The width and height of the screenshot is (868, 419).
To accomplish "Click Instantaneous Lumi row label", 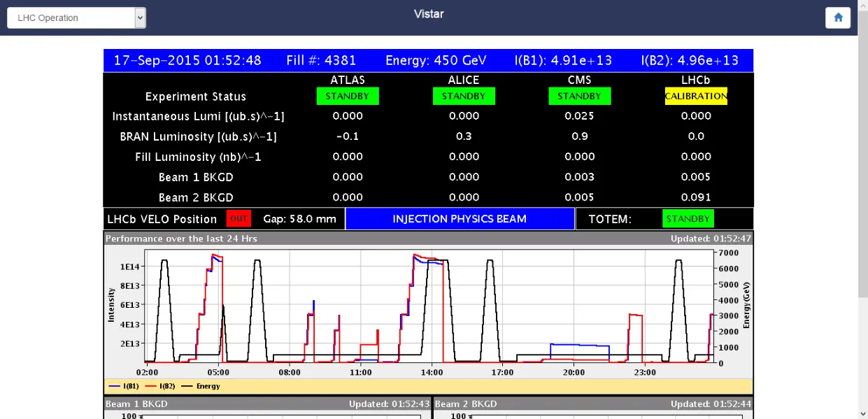I will click(x=199, y=117).
